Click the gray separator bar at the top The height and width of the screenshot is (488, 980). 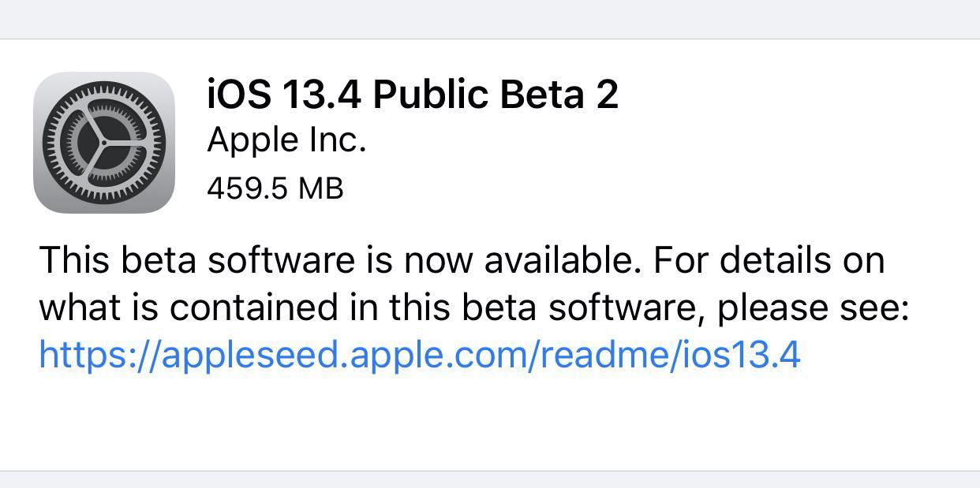490,19
